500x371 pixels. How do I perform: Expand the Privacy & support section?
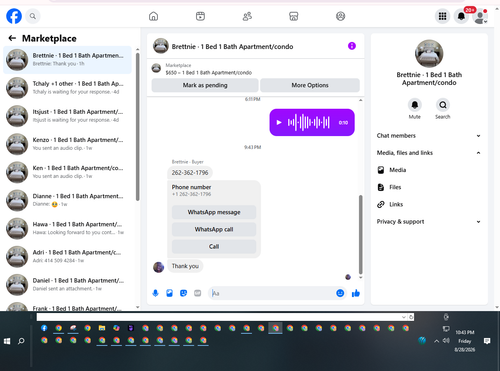(x=429, y=222)
